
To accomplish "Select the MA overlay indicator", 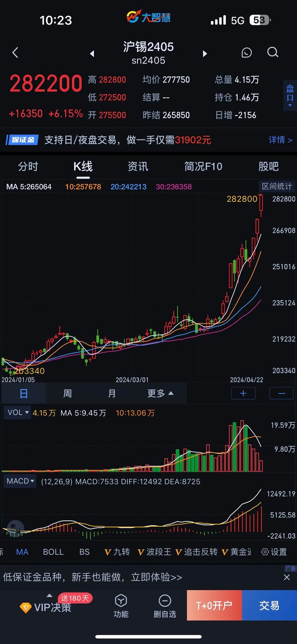I will pos(22,552).
